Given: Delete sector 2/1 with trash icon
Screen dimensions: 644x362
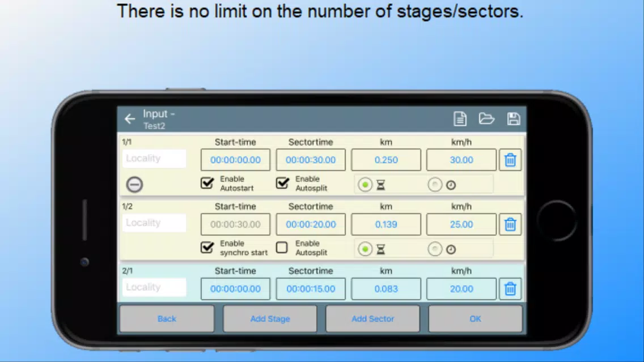Looking at the screenshot, I should tap(510, 289).
